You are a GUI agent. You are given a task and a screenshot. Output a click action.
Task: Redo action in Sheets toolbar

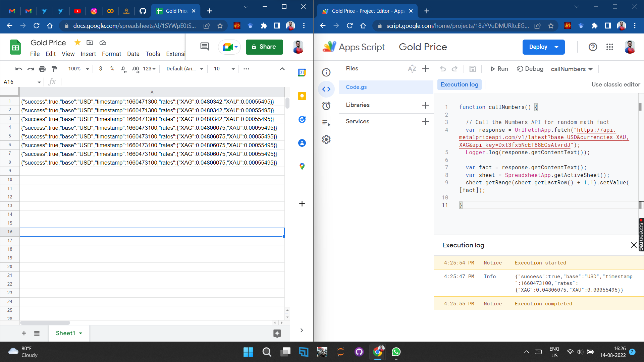click(x=31, y=69)
